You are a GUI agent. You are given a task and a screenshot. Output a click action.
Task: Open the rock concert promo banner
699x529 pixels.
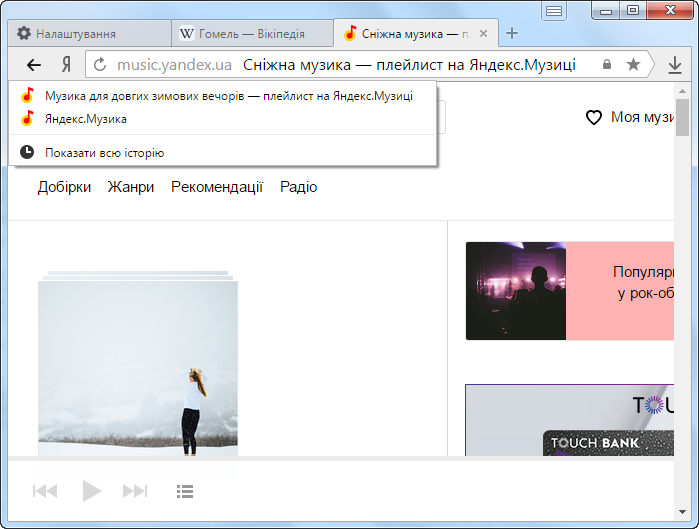point(570,291)
